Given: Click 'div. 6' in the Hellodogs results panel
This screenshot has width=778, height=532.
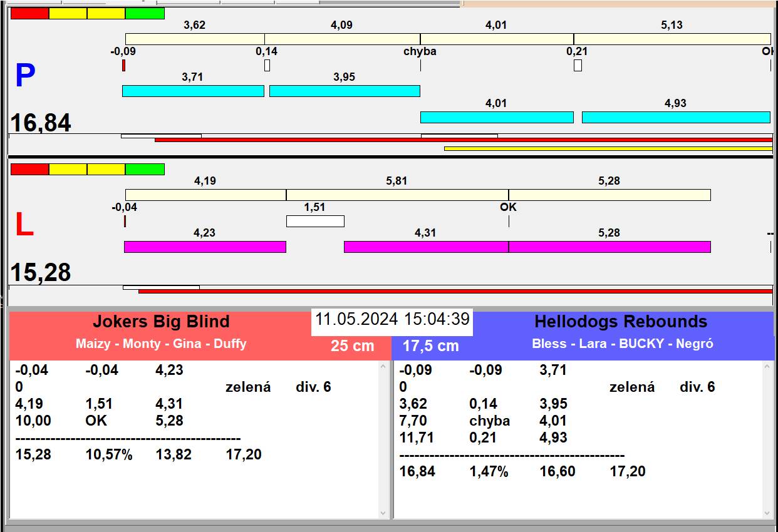Looking at the screenshot, I should (697, 387).
